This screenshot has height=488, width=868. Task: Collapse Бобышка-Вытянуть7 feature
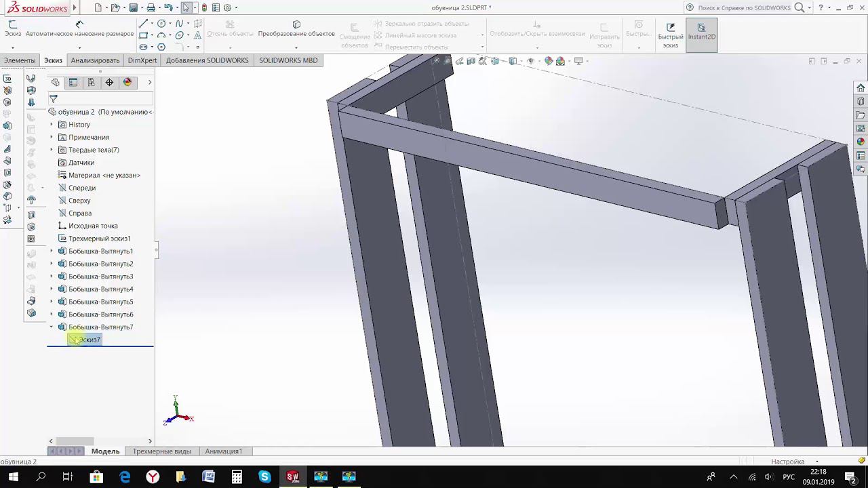[52, 327]
